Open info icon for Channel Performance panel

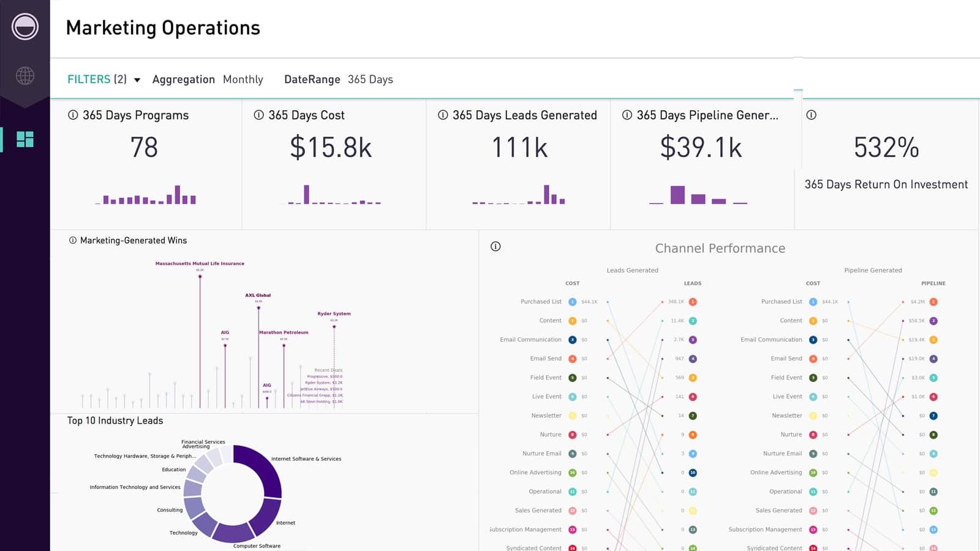[x=496, y=247]
